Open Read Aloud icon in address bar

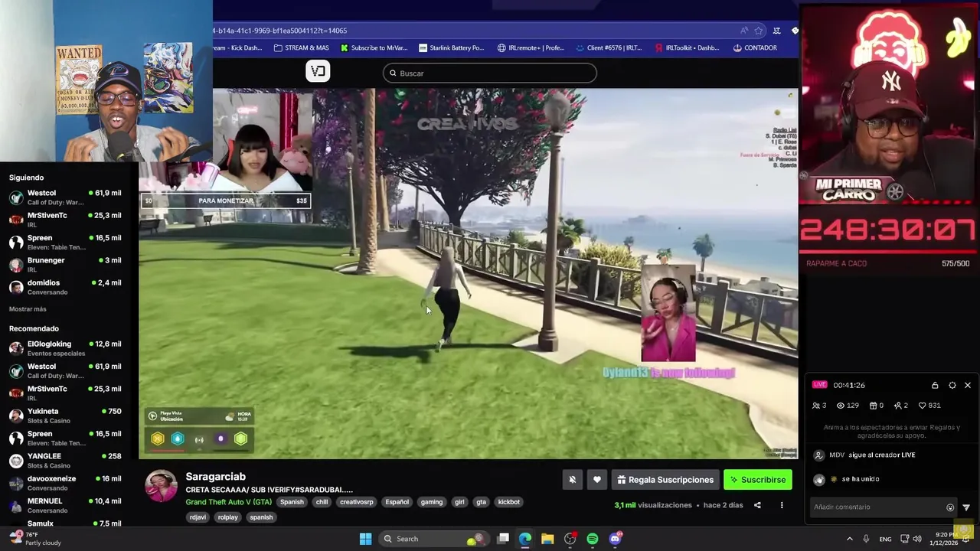click(743, 31)
